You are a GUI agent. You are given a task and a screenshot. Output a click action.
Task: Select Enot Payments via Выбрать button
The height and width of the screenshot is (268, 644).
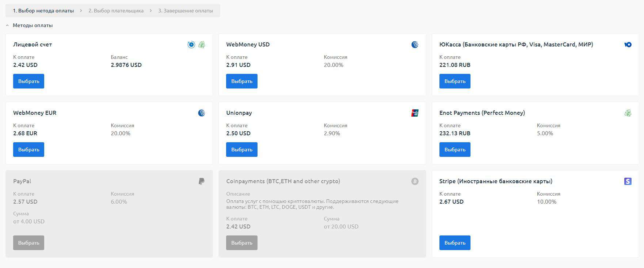click(455, 150)
